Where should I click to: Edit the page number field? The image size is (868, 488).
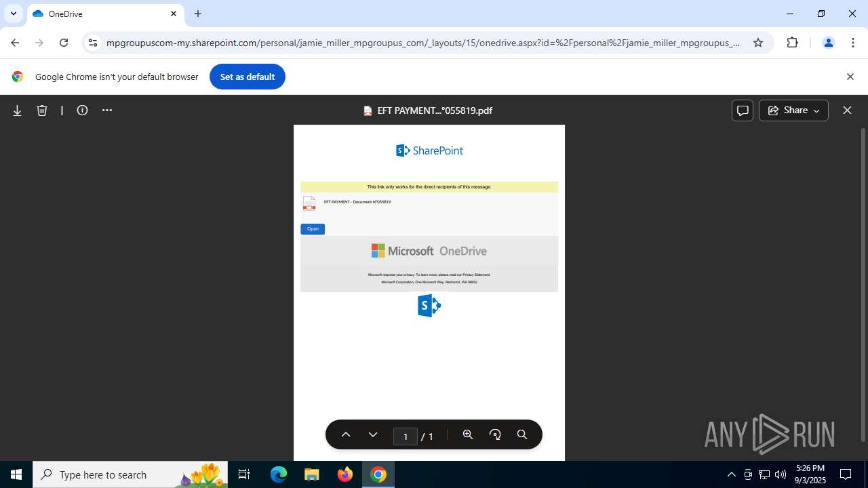406,436
